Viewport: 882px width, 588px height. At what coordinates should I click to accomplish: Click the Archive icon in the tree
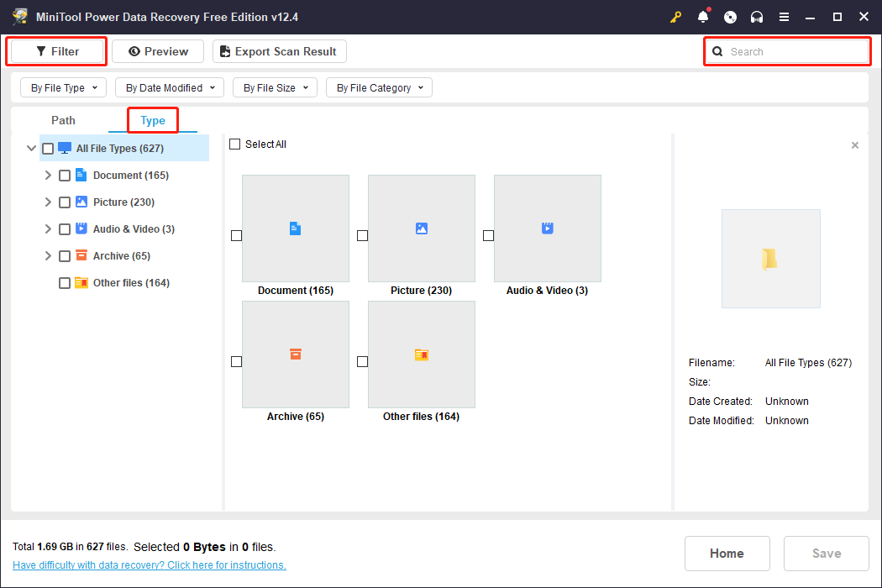pos(81,255)
